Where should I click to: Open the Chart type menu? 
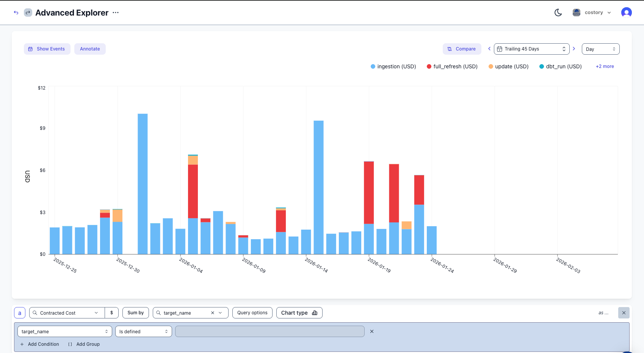pos(299,313)
